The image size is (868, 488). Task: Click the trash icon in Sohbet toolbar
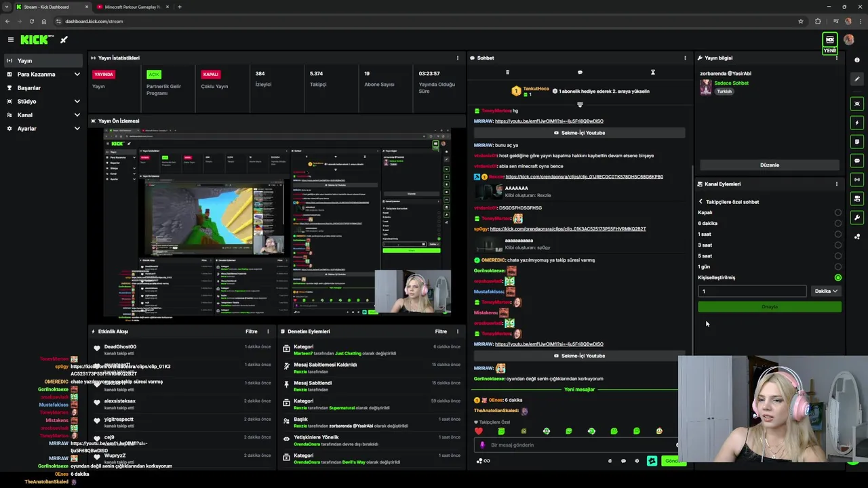(x=507, y=73)
